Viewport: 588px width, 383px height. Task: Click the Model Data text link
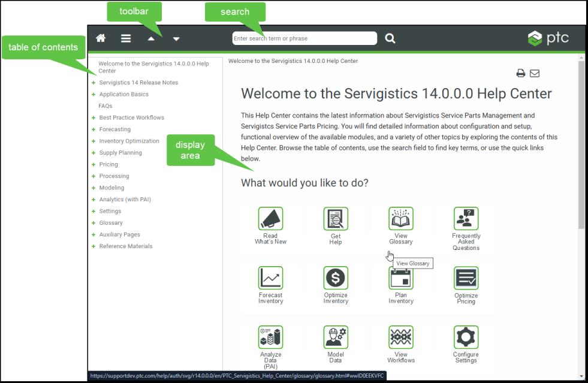336,357
